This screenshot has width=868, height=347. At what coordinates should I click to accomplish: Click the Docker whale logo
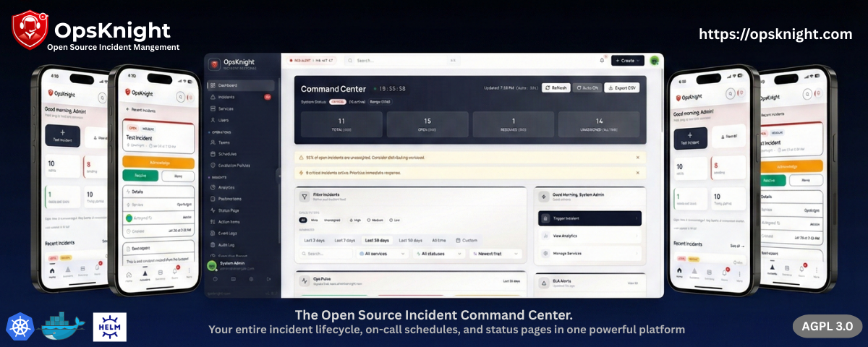(x=64, y=327)
